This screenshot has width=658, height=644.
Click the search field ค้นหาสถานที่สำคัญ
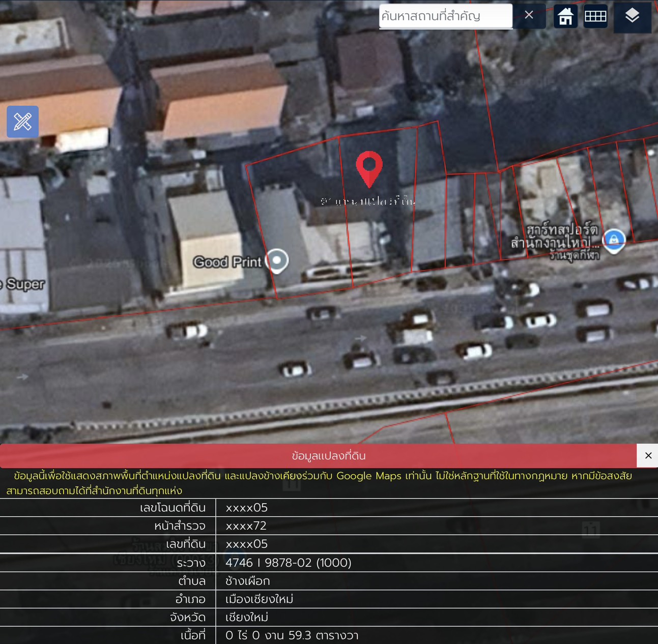445,16
